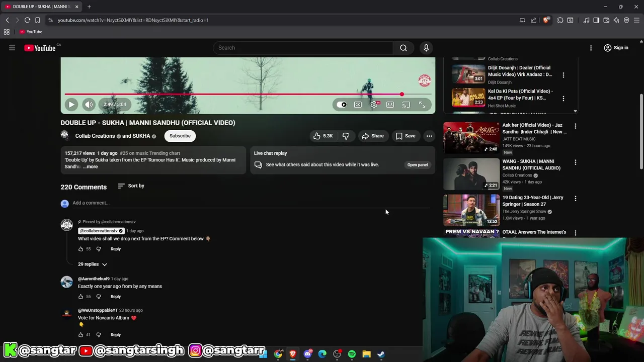This screenshot has height=362, width=644.
Task: Seek on the red video progress bar
Action: point(248,94)
